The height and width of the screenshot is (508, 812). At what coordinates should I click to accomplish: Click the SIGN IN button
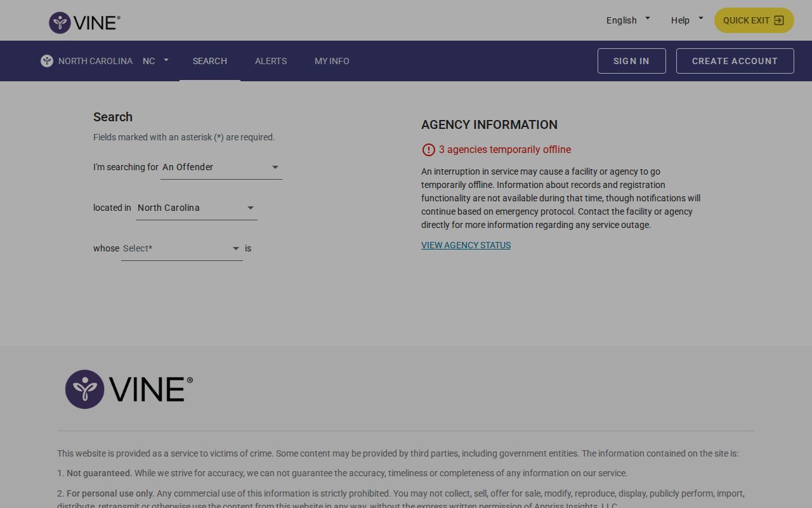coord(631,61)
